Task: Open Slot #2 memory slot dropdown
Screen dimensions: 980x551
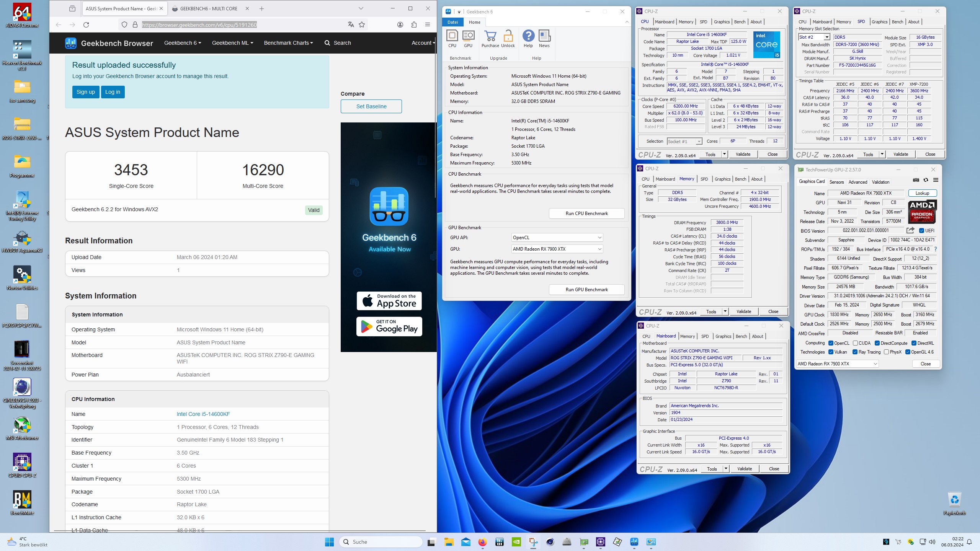Action: pos(814,37)
